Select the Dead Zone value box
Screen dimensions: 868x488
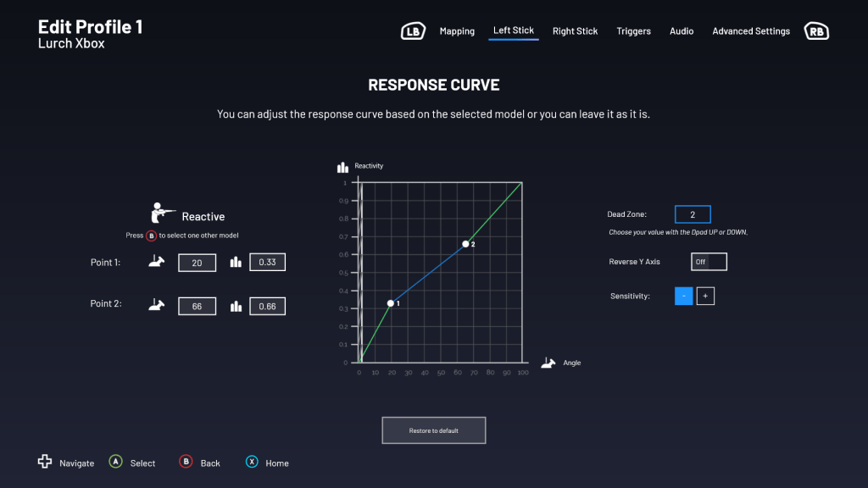[x=693, y=214]
